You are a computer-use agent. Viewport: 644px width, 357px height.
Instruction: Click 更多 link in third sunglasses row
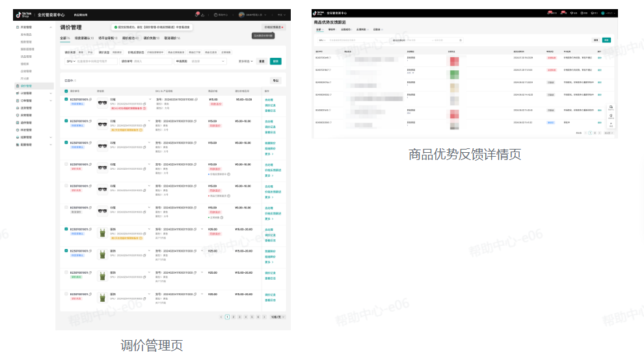click(269, 154)
